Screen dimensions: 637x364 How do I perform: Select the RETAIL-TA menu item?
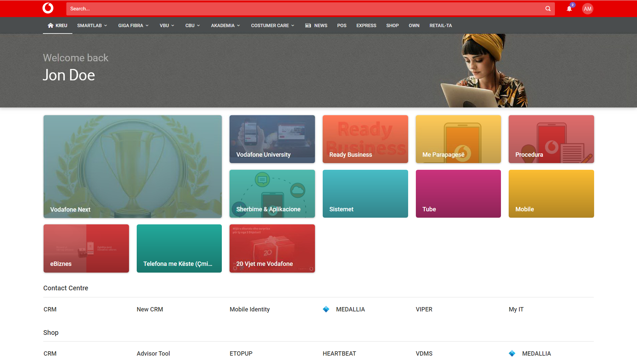441,25
